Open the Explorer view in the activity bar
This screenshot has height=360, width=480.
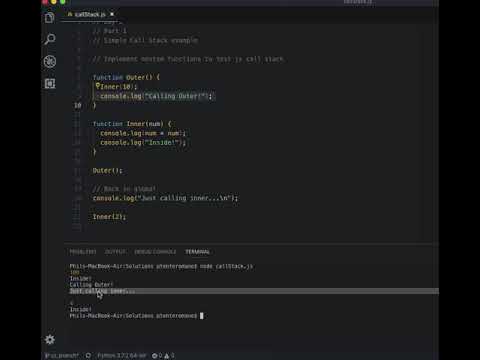click(x=49, y=18)
